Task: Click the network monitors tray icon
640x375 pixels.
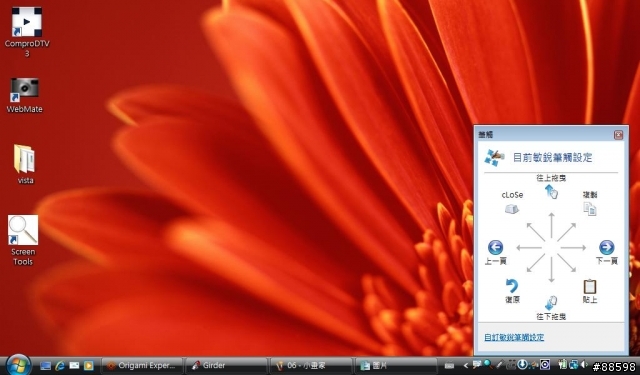Action: click(573, 364)
